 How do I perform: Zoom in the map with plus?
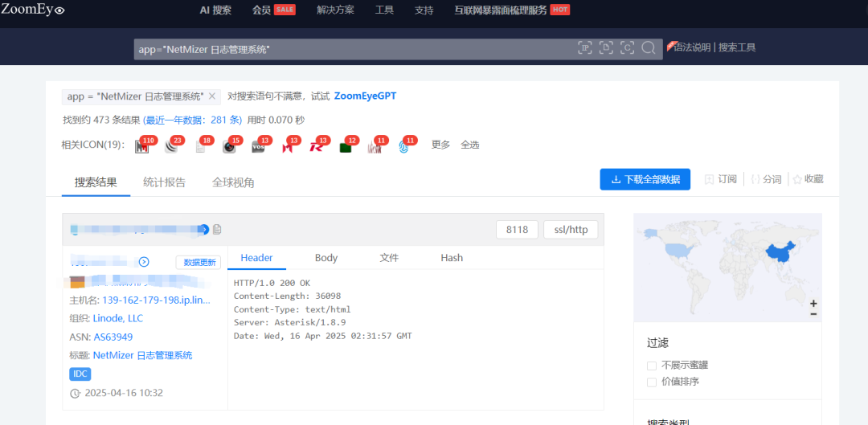(x=813, y=303)
